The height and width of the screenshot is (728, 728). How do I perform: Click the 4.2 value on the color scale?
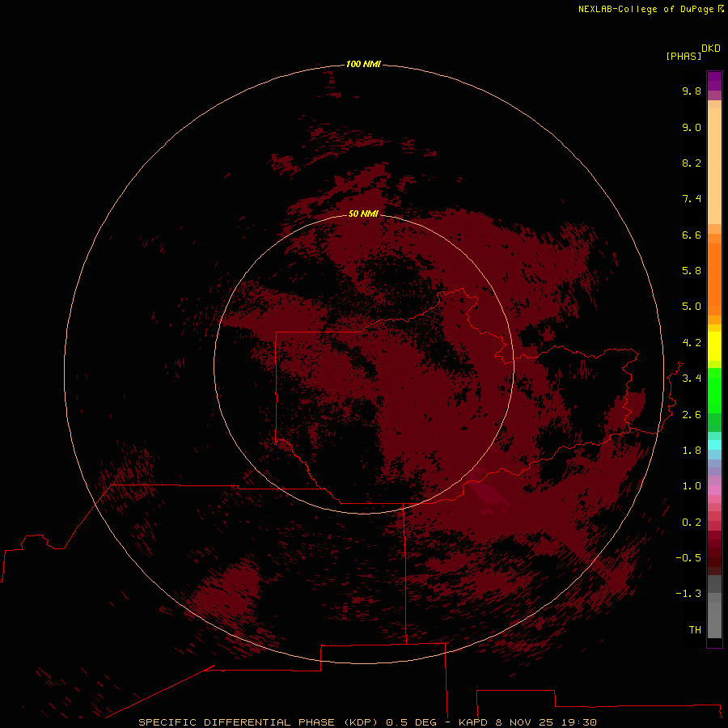pyautogui.click(x=692, y=343)
